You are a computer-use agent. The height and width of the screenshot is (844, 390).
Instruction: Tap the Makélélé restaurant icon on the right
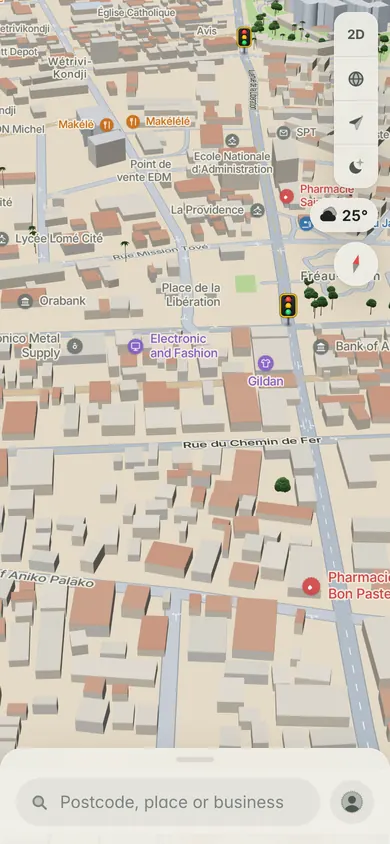coord(133,122)
